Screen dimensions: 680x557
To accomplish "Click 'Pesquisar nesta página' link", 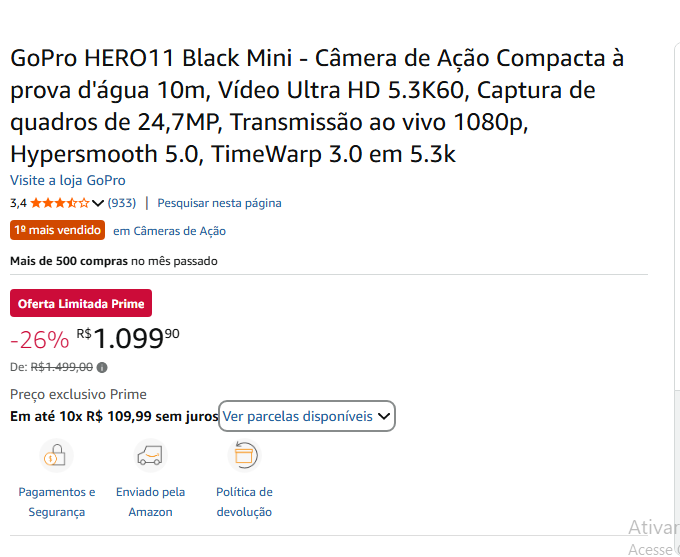I will (219, 203).
